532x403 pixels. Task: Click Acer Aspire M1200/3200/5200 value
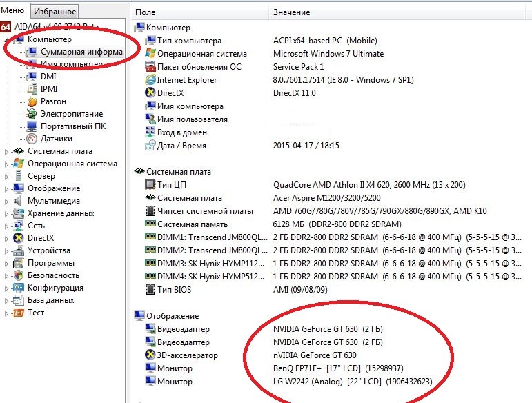pyautogui.click(x=327, y=198)
